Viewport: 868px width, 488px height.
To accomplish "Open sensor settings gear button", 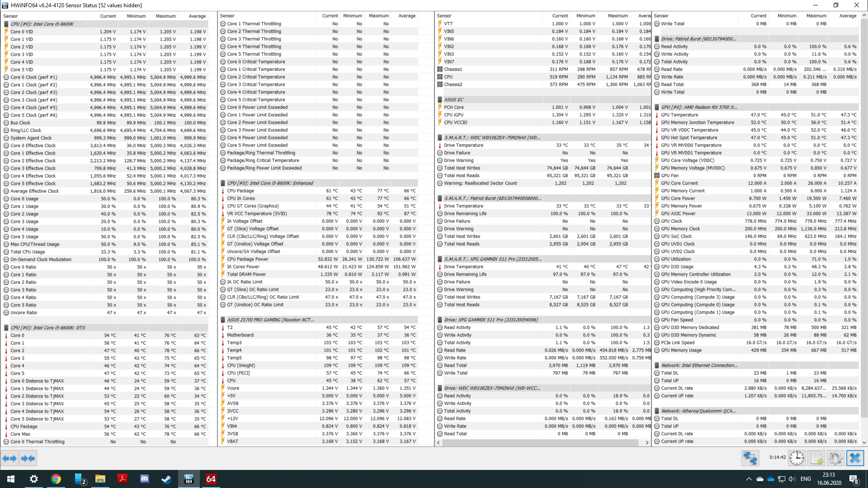I will point(835,458).
